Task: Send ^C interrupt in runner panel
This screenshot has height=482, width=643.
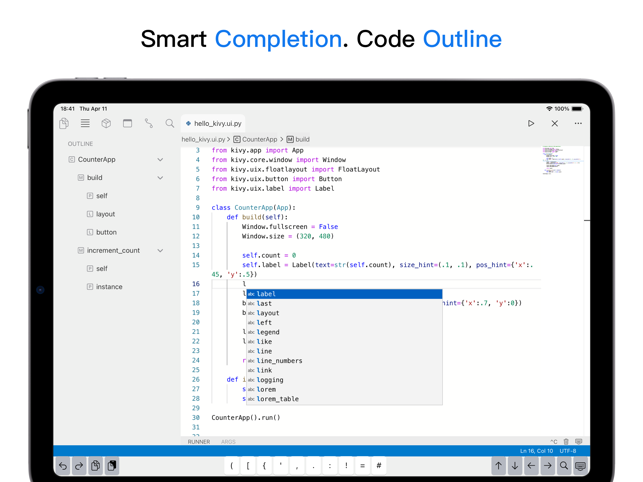Action: coord(554,442)
